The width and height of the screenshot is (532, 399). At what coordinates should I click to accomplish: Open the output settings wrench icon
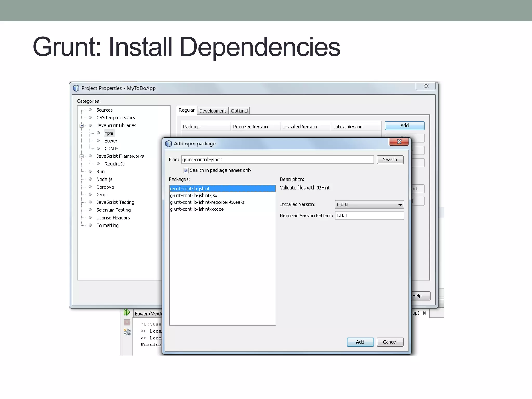coord(127,332)
